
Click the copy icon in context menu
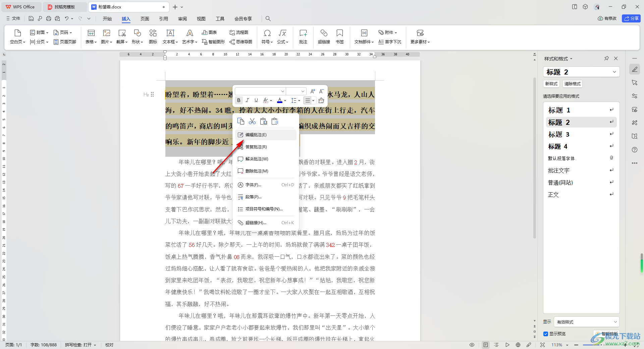(x=241, y=121)
